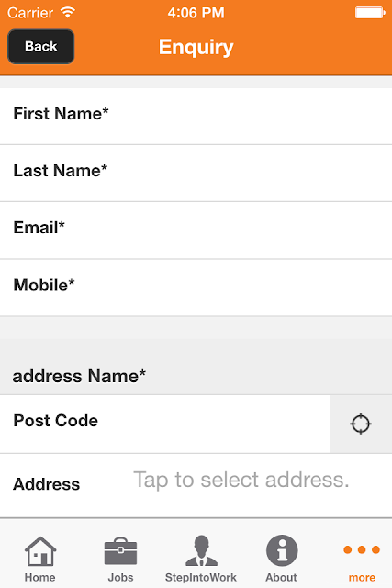Use the crosshair locate-me icon
392x588 pixels.
[x=361, y=424]
